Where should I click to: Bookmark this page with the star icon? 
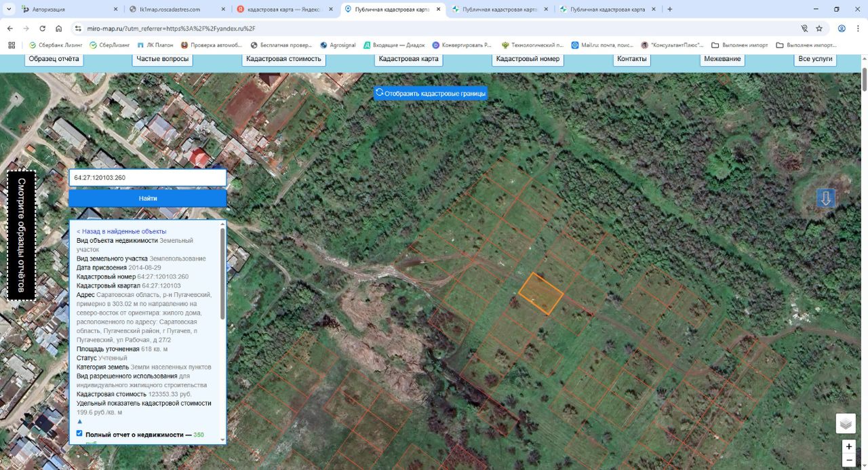(819, 28)
